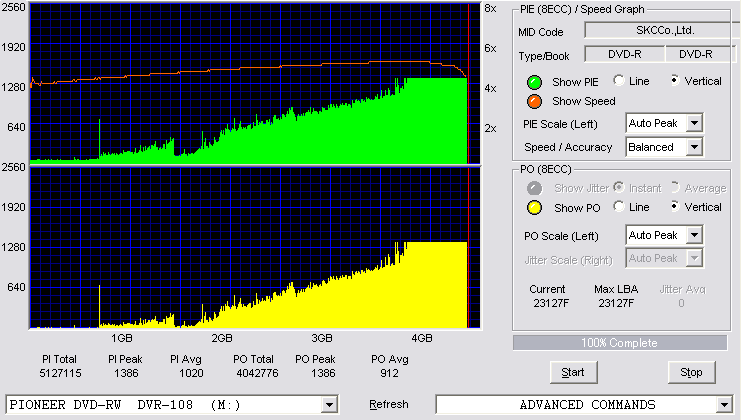This screenshot has height=420, width=742.
Task: Select Instant jitter radio option
Action: pos(618,187)
